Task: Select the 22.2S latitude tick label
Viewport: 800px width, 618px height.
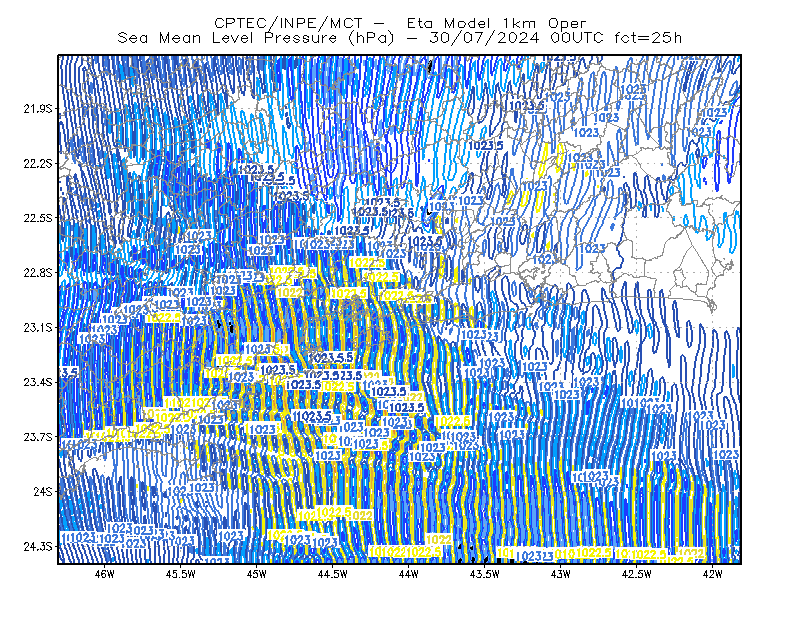Action: (38, 163)
